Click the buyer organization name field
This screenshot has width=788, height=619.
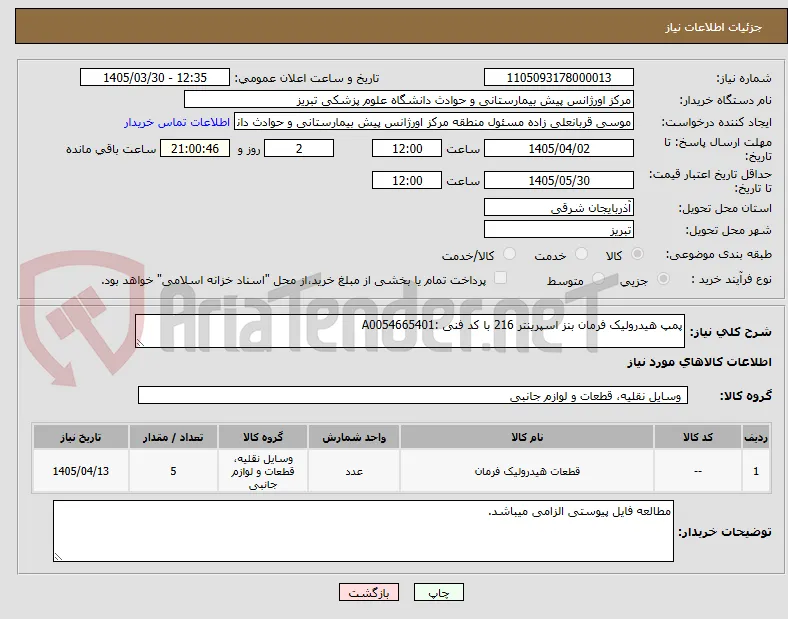(409, 99)
